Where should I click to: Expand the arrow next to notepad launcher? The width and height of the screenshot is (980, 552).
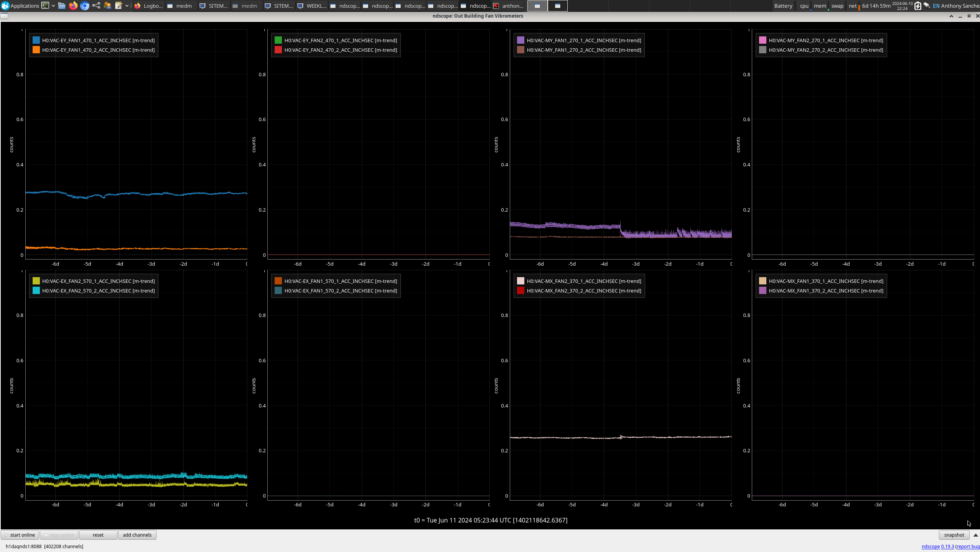(x=127, y=6)
